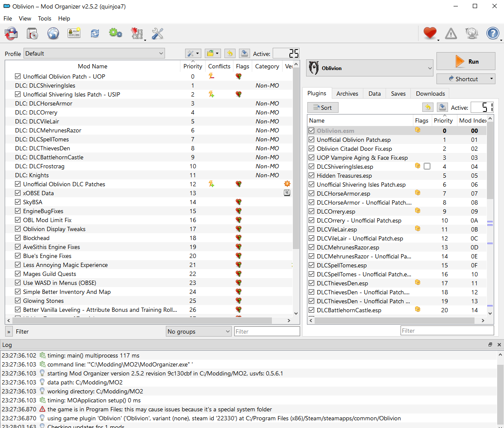The width and height of the screenshot is (504, 428).
Task: Toggle xOBSE Data mod checkbox
Action: [x=18, y=193]
